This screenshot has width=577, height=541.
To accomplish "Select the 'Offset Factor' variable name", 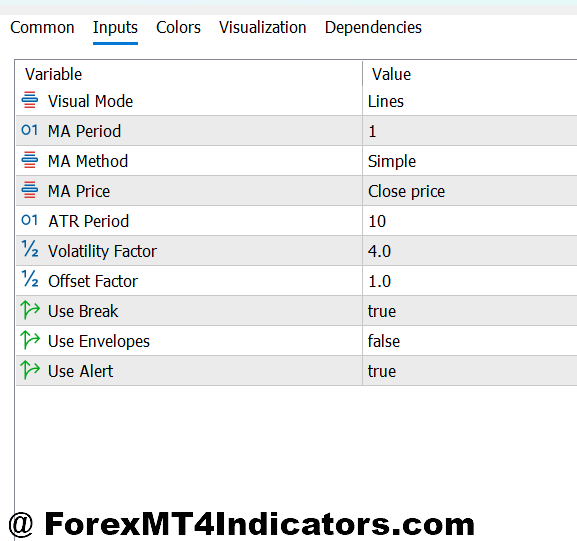I will 93,282.
